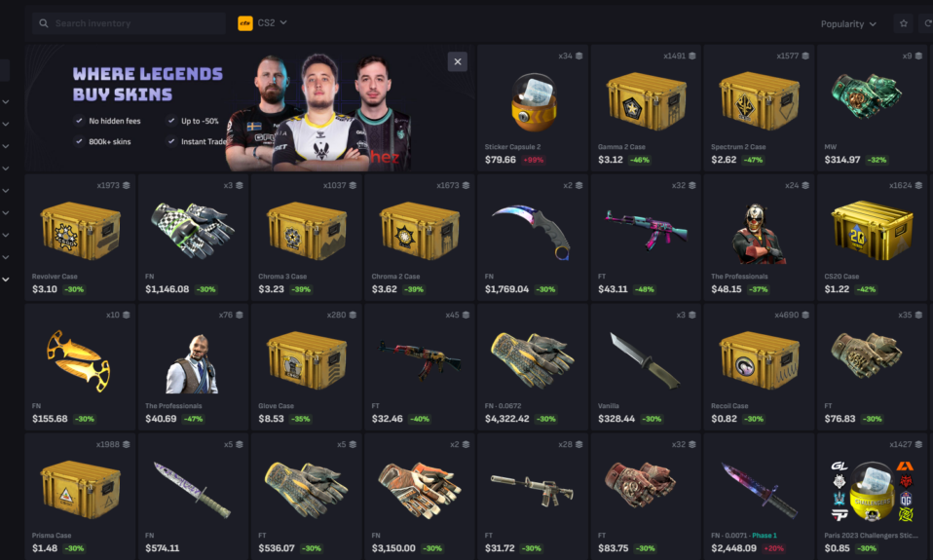Open the Chroma 3 Case item
This screenshot has width=933, height=560.
pyautogui.click(x=307, y=238)
